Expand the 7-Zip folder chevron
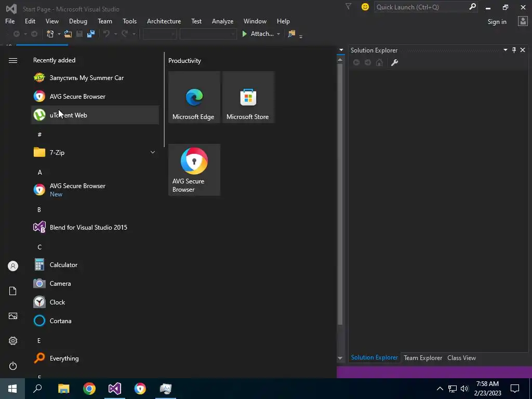The height and width of the screenshot is (399, 532). point(153,152)
